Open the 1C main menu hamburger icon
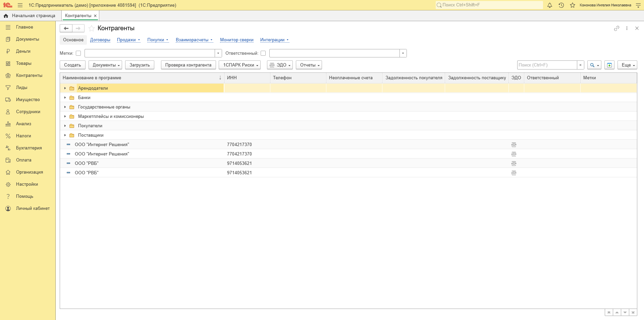 pos(20,5)
